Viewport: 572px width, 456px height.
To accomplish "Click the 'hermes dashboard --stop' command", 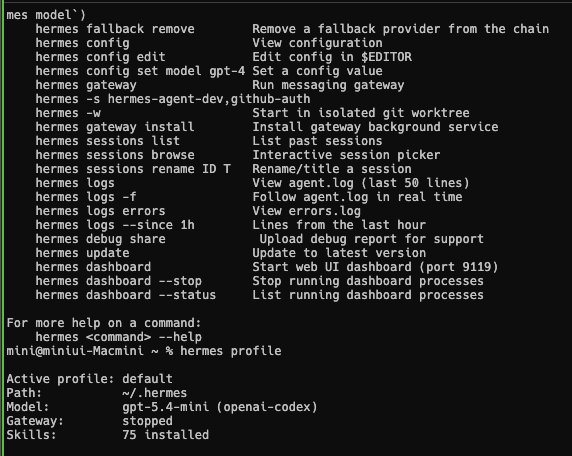I will coord(119,281).
